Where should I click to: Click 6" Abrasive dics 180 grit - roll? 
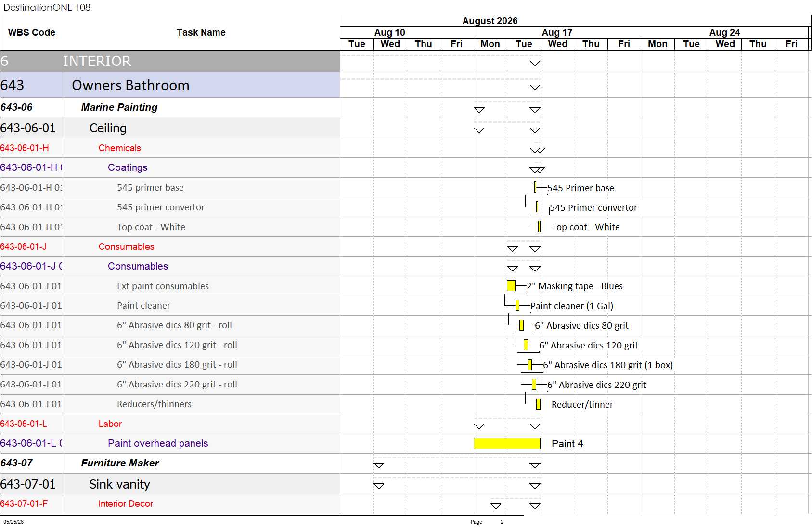(x=177, y=365)
